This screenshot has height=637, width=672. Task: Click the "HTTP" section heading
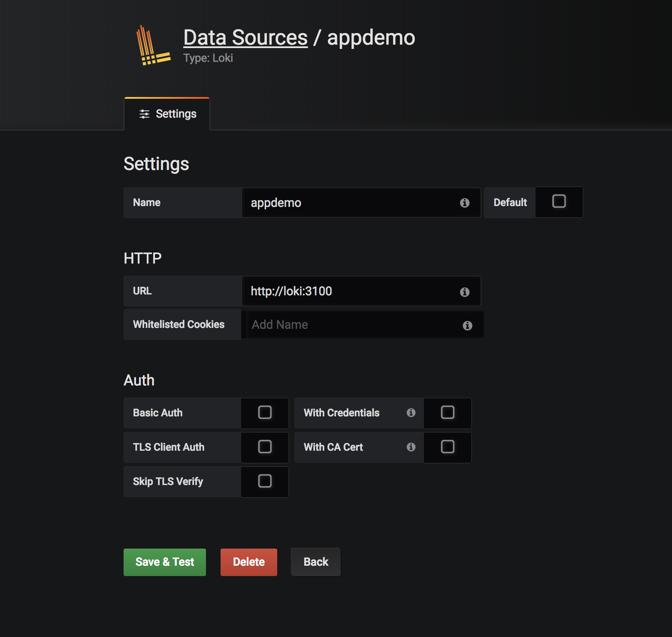click(142, 258)
